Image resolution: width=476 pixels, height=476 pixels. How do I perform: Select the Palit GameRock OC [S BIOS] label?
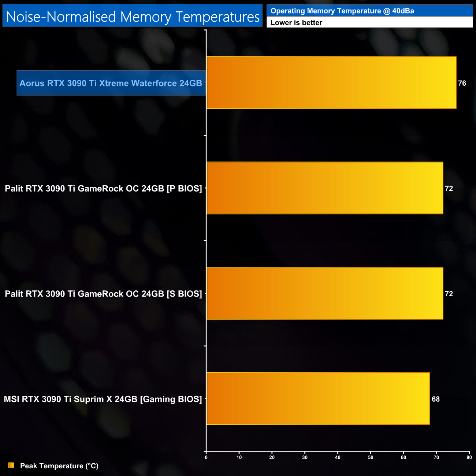[x=103, y=294]
